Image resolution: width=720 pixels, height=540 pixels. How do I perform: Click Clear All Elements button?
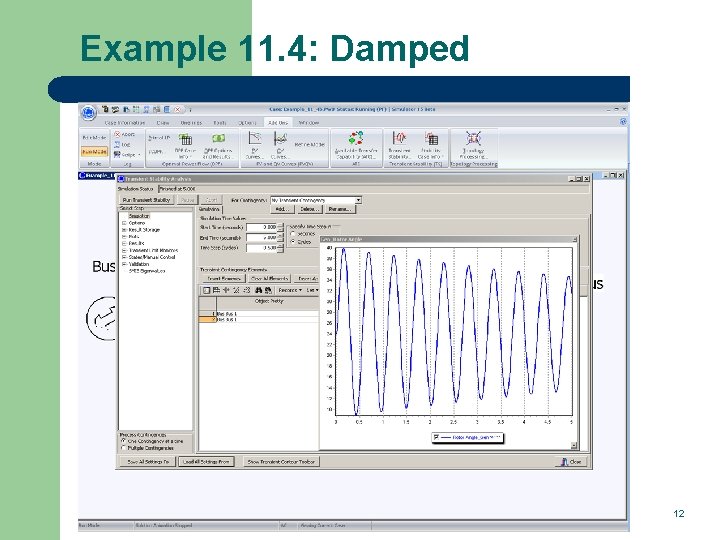[270, 278]
